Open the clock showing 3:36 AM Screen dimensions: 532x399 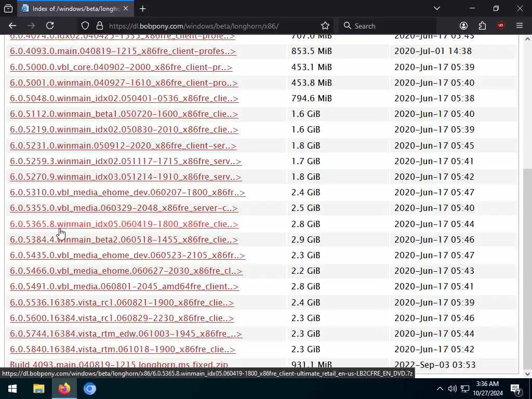coord(487,389)
